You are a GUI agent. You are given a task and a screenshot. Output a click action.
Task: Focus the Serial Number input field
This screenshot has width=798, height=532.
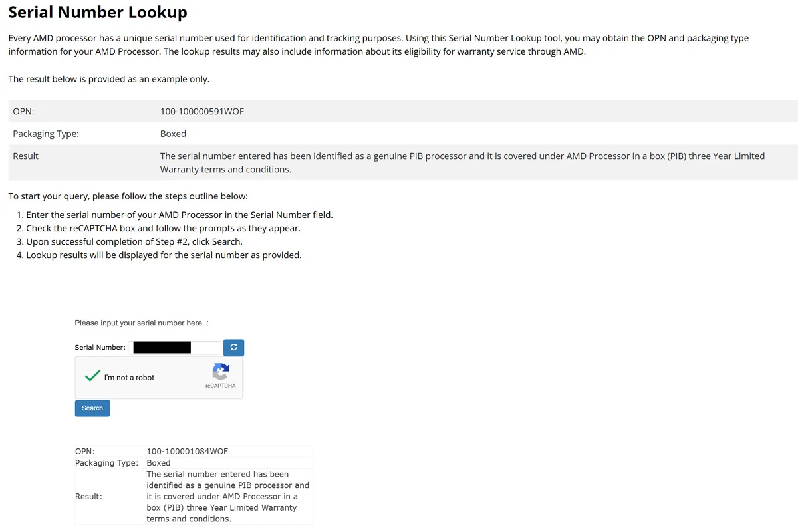175,348
